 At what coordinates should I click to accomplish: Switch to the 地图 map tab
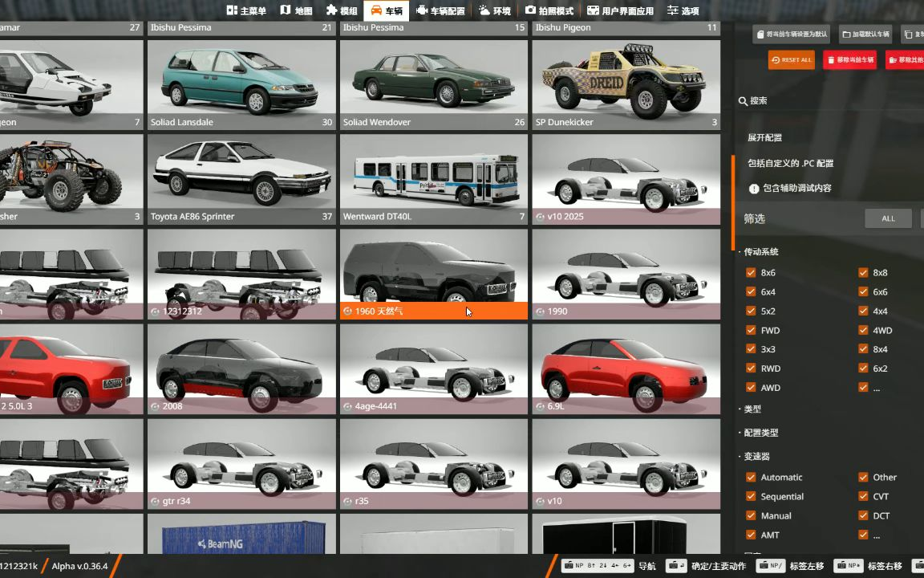click(297, 10)
